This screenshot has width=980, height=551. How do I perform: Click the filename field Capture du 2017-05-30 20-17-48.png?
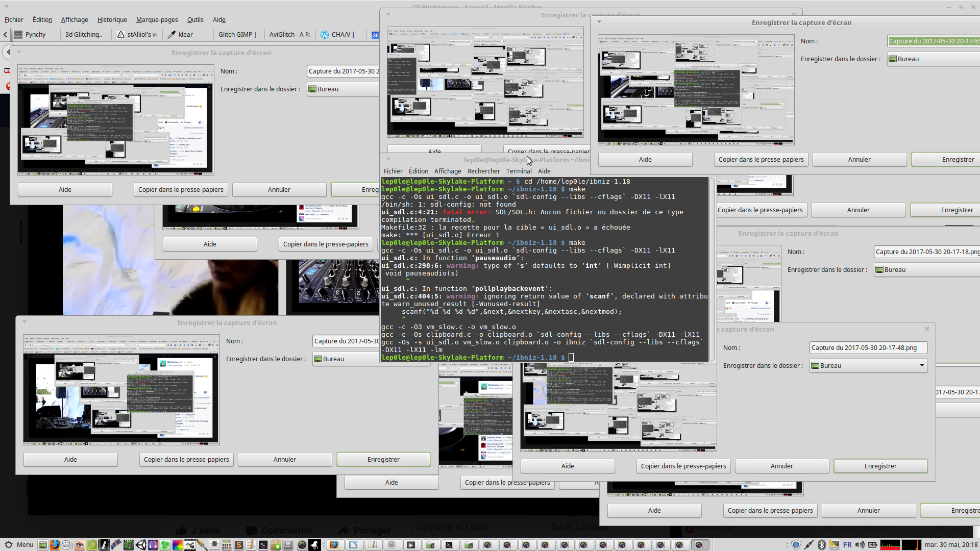point(868,347)
